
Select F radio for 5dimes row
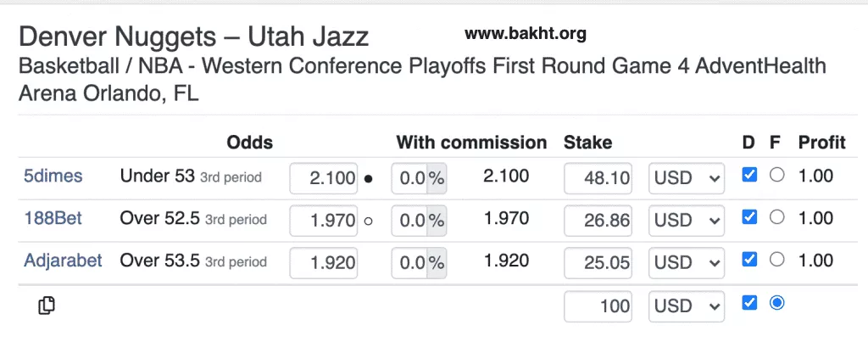pyautogui.click(x=776, y=175)
